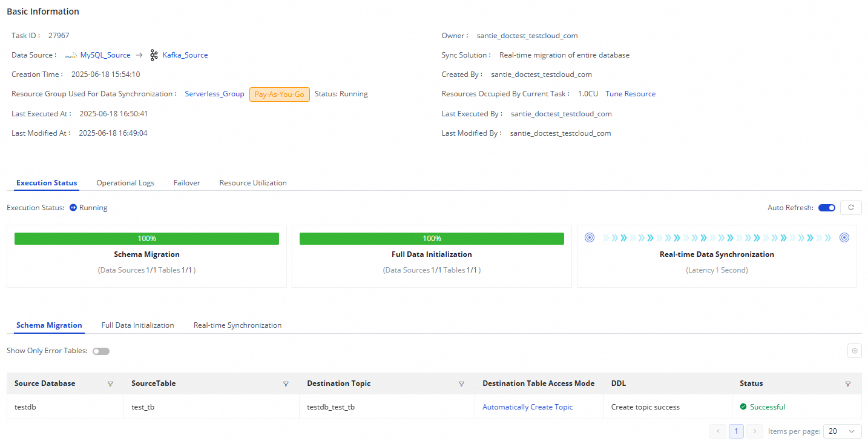Click the Successful status text

click(768, 407)
